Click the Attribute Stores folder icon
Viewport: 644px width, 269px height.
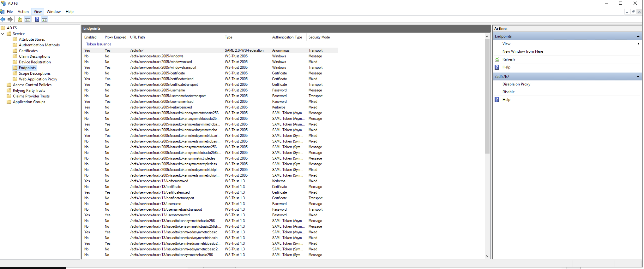15,39
